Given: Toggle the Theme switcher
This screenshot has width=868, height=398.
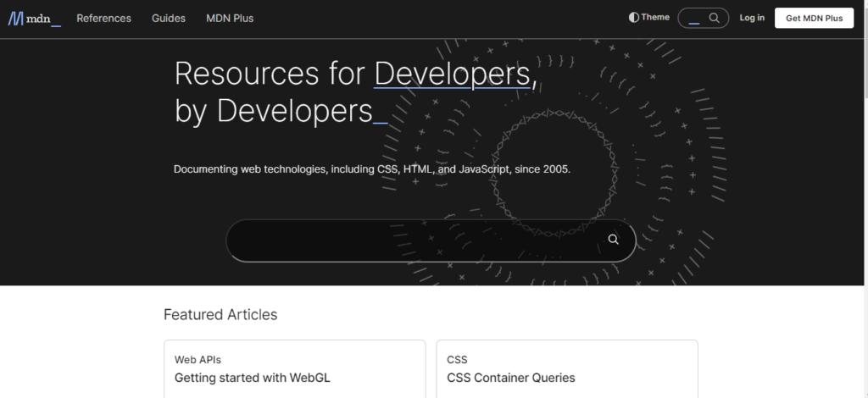Looking at the screenshot, I should 648,18.
